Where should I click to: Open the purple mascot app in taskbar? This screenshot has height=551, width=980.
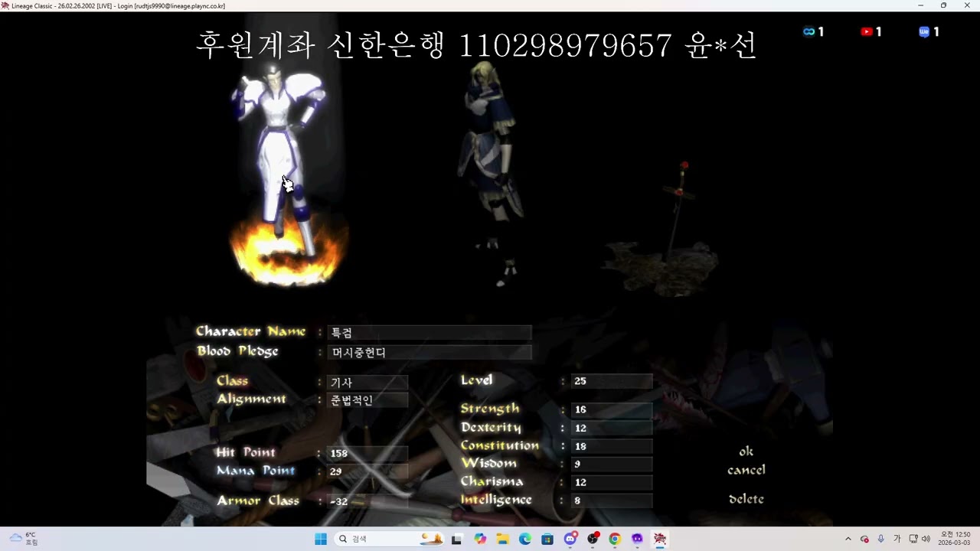(x=637, y=539)
